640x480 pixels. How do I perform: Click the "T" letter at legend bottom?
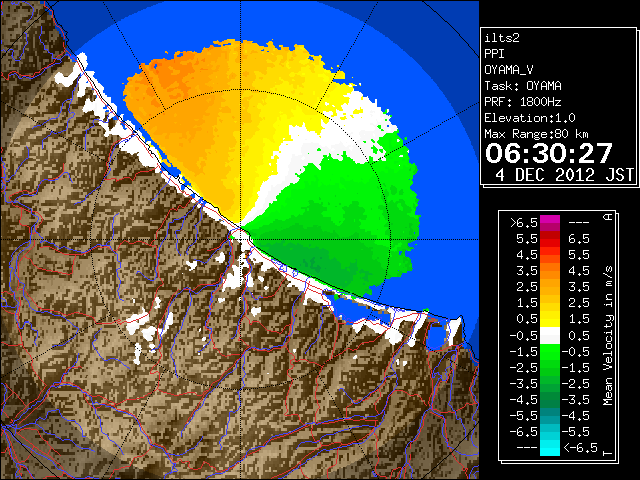coord(608,452)
